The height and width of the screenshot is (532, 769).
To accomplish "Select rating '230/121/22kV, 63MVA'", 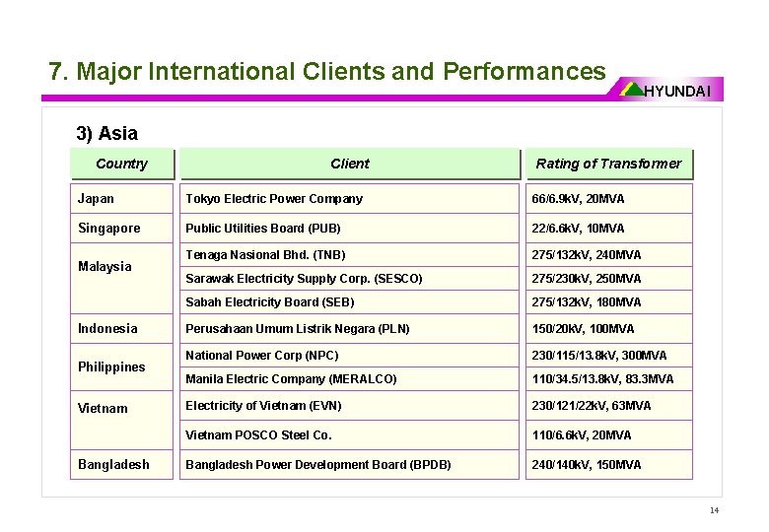I will [609, 406].
